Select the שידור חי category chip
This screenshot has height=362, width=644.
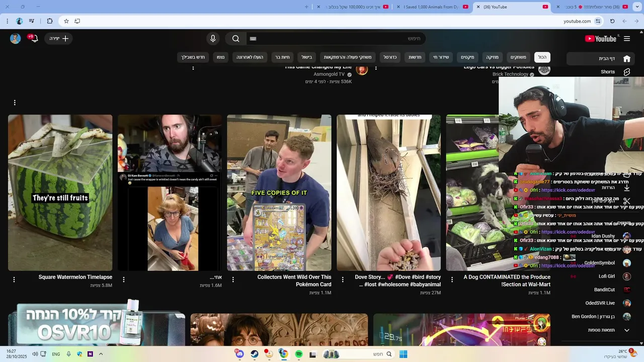441,57
